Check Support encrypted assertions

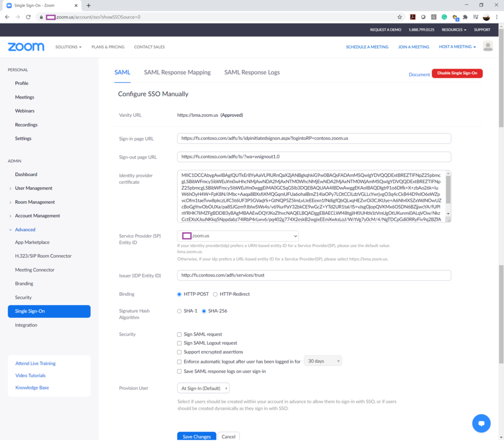[179, 352]
